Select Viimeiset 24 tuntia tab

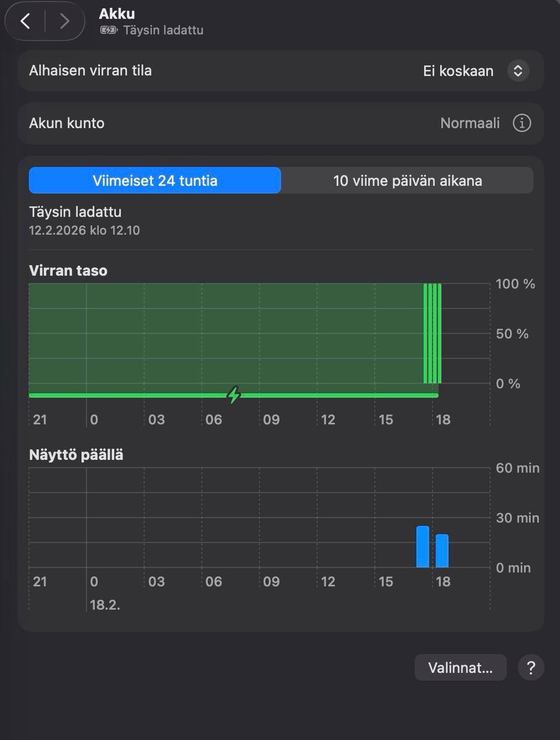pos(155,181)
